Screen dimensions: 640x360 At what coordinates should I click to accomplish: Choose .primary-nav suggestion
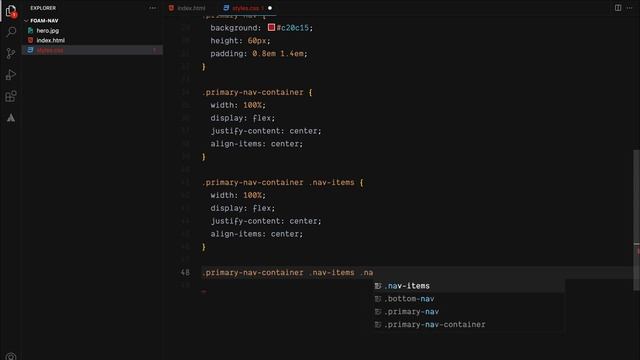point(468,312)
